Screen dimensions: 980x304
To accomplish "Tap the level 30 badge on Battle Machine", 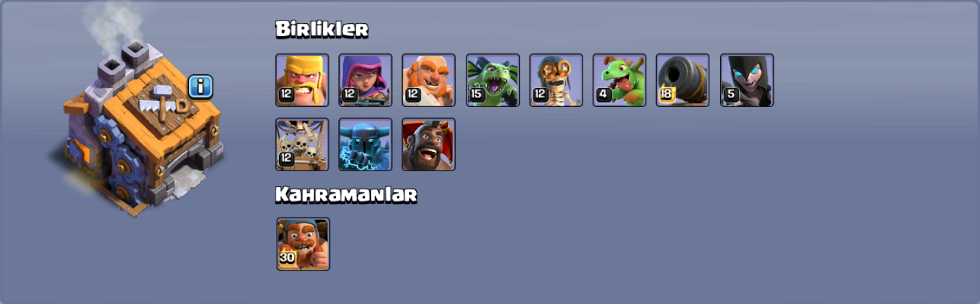I will (x=287, y=258).
